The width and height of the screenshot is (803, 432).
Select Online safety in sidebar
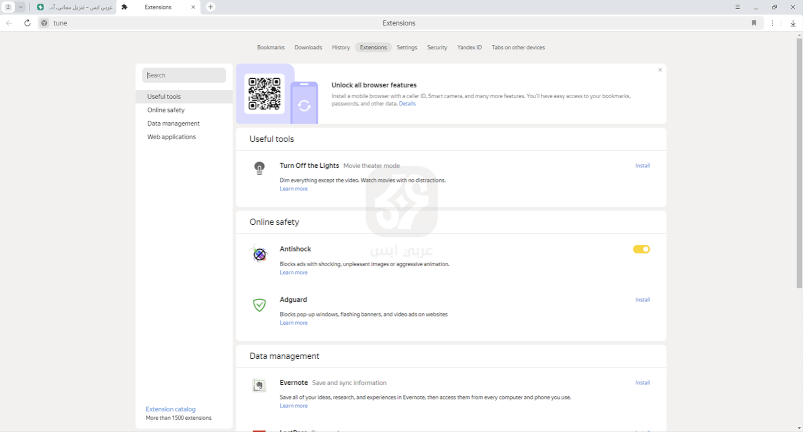pos(166,110)
